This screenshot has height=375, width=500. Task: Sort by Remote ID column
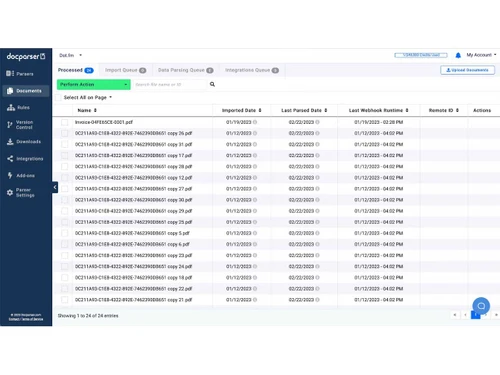[x=444, y=110]
